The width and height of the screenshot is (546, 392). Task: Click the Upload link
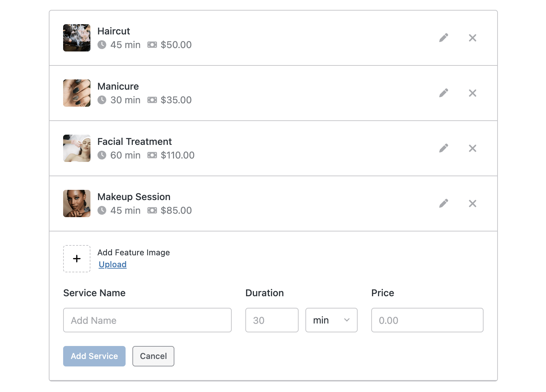pos(113,265)
